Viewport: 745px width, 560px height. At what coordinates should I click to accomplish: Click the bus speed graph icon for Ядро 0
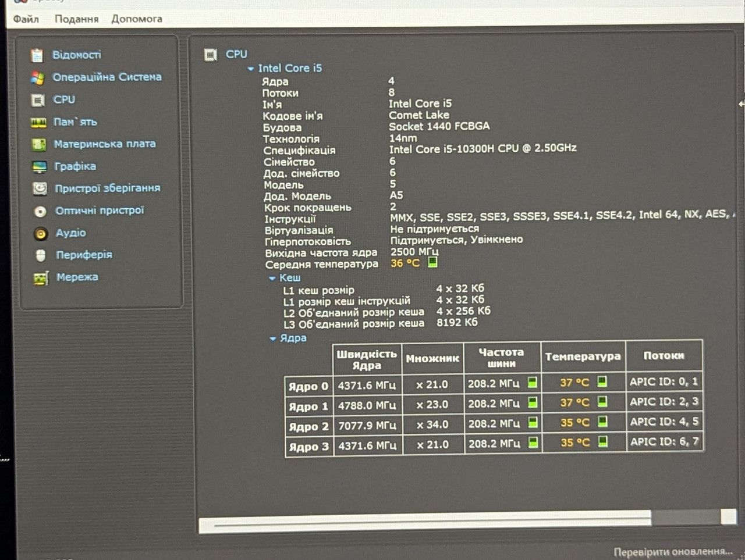click(532, 382)
